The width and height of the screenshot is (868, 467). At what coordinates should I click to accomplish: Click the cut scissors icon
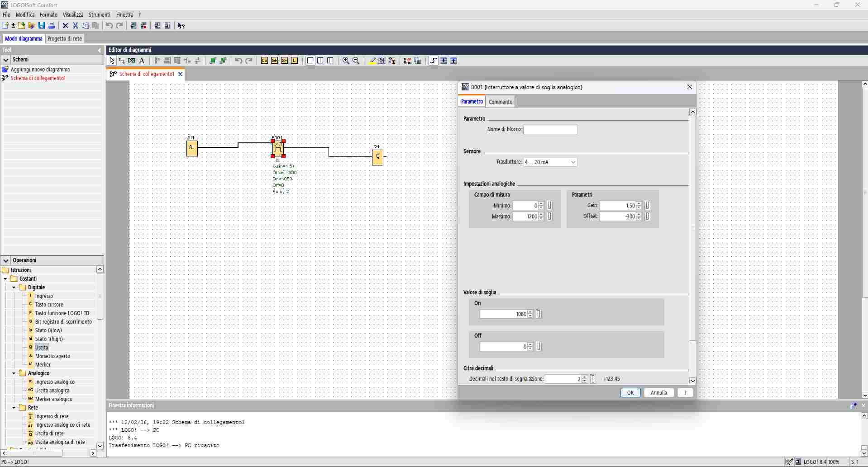point(75,25)
